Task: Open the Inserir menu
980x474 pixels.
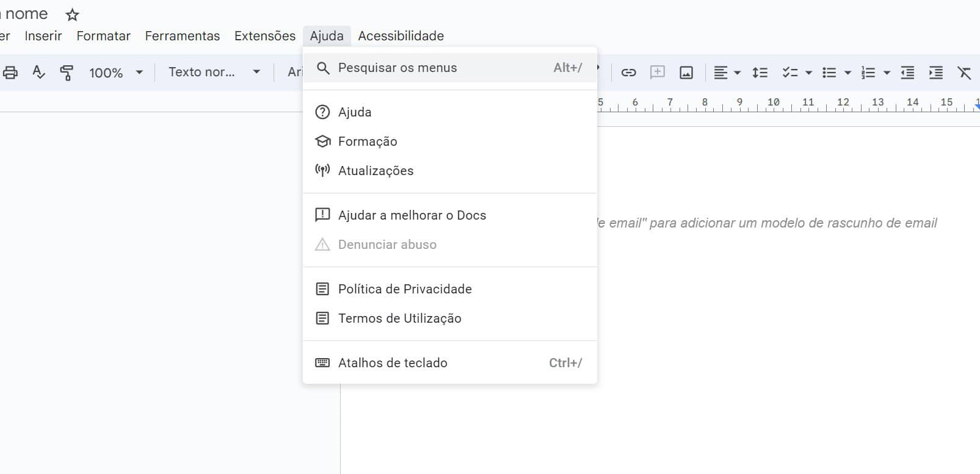Action: pos(43,36)
